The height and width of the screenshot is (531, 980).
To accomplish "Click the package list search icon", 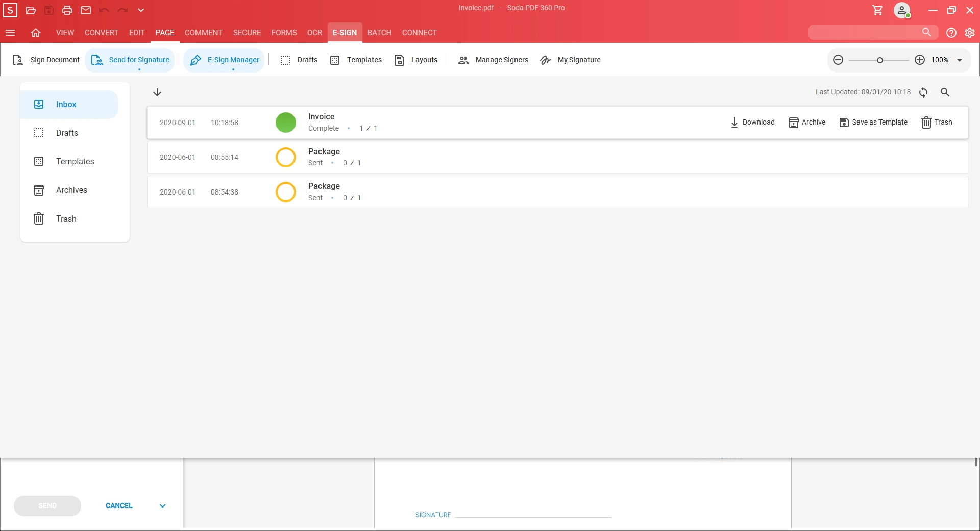I will click(x=945, y=92).
